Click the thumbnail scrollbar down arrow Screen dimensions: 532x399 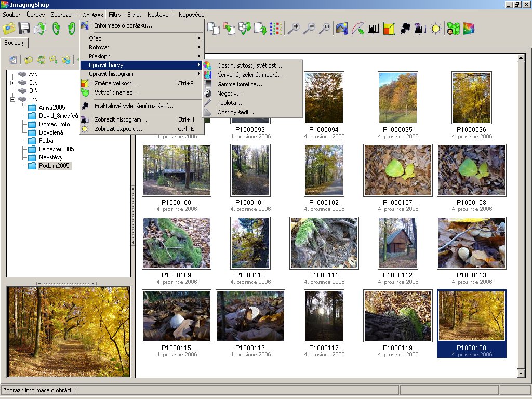point(521,374)
